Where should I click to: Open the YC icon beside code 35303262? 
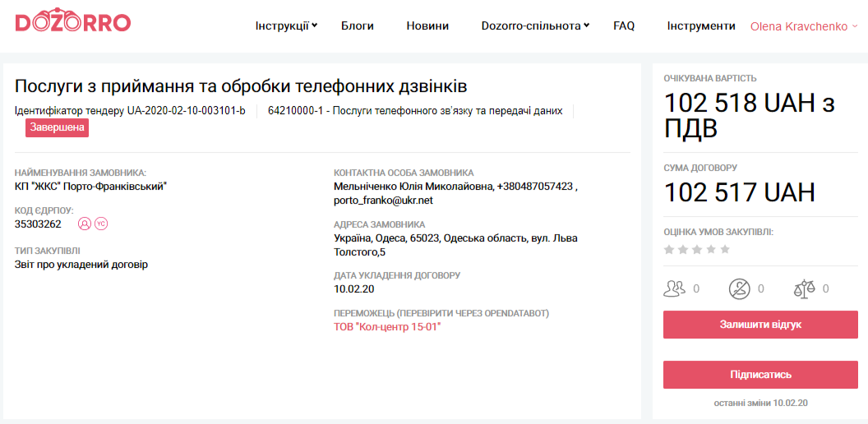[x=101, y=224]
